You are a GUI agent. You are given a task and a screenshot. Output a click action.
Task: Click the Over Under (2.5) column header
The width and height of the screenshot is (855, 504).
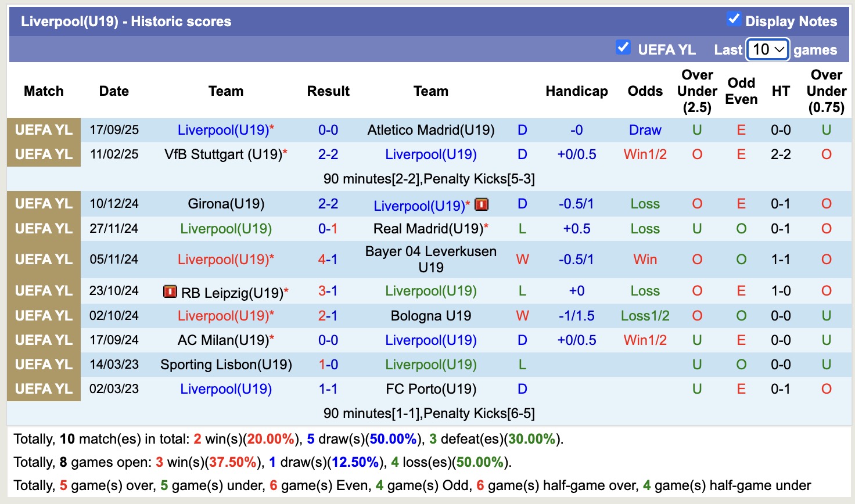pyautogui.click(x=697, y=91)
